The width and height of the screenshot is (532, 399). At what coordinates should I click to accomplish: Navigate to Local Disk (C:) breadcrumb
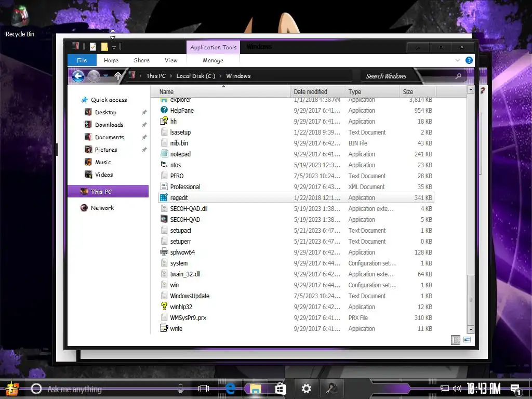(x=196, y=76)
